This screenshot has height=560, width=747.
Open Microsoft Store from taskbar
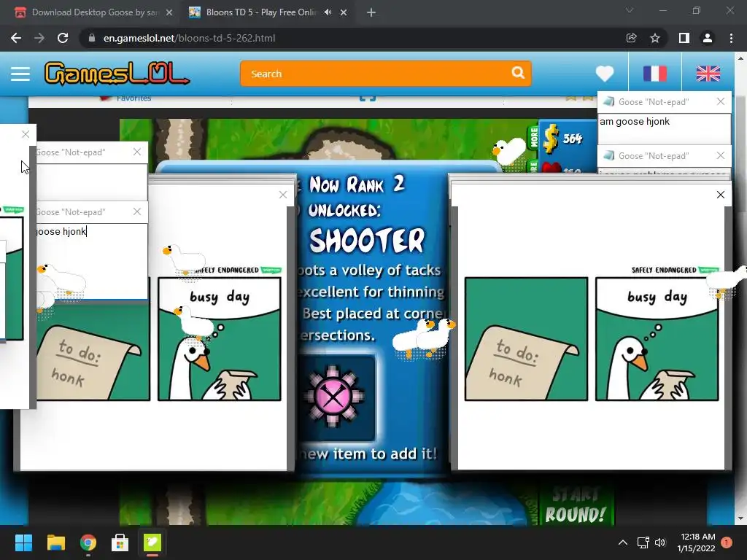pyautogui.click(x=120, y=542)
